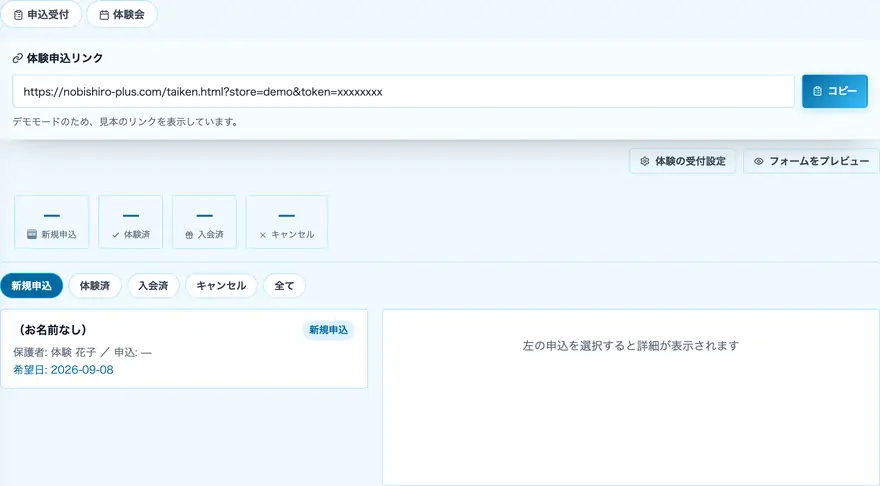Click the 体験申込 URL input field
Viewport: 880px width, 486px height.
click(403, 91)
